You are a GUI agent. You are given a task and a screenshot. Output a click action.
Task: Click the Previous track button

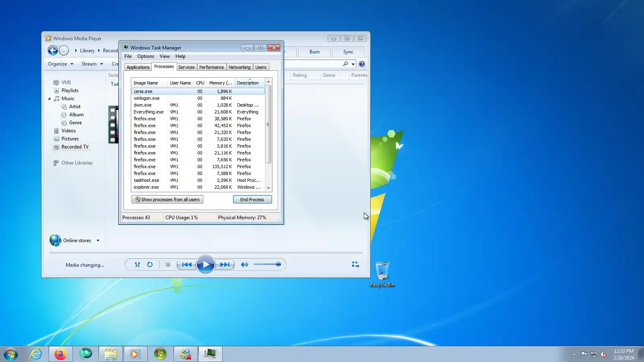point(187,265)
